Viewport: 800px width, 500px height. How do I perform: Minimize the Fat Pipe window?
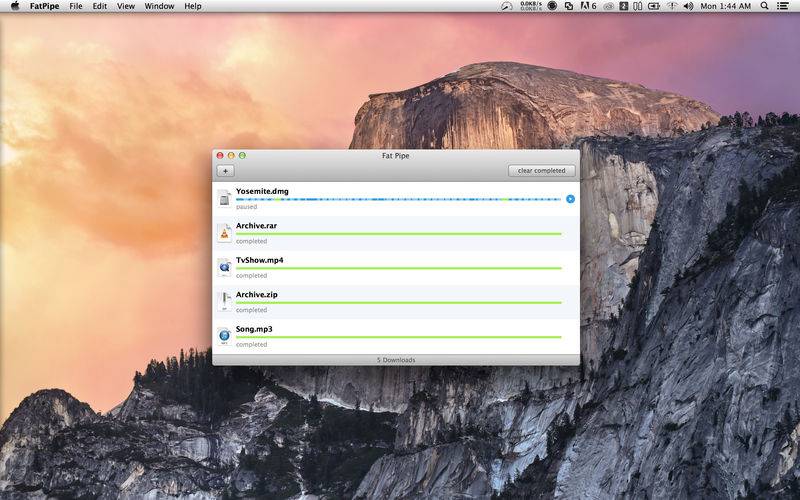(x=231, y=156)
